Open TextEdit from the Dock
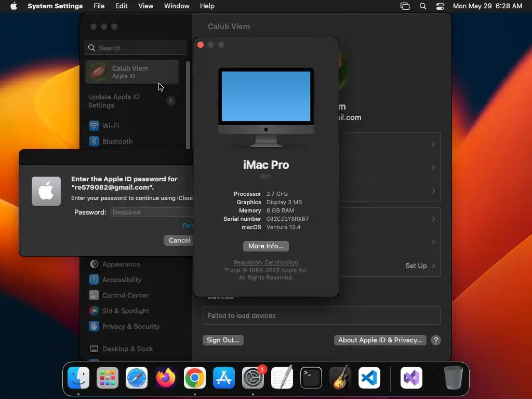The height and width of the screenshot is (399, 532). [282, 378]
